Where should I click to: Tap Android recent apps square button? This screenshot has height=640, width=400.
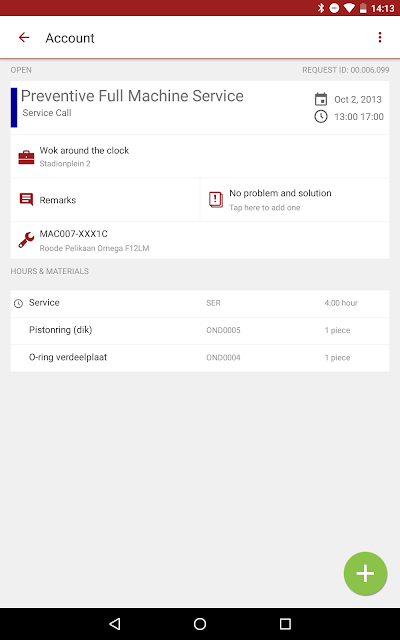[285, 624]
